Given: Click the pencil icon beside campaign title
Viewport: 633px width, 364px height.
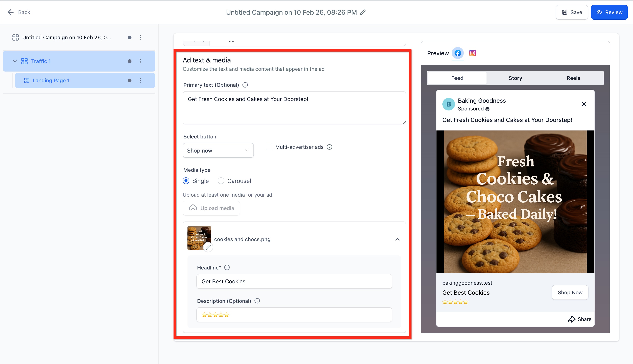Looking at the screenshot, I should click(363, 12).
